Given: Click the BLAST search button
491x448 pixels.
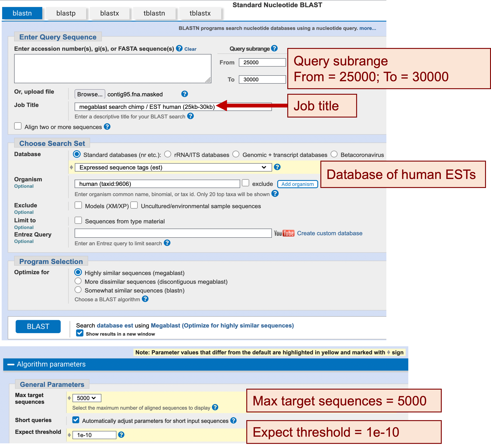Looking at the screenshot, I should pyautogui.click(x=38, y=327).
